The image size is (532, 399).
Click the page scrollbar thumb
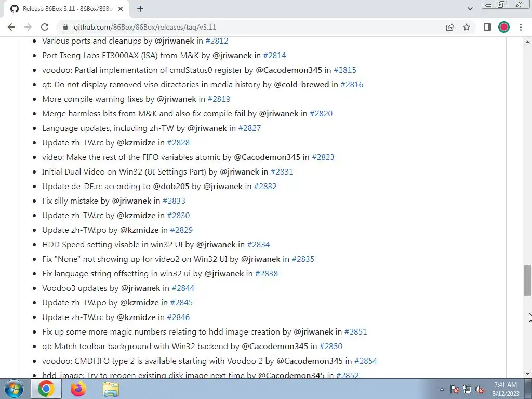pyautogui.click(x=528, y=281)
